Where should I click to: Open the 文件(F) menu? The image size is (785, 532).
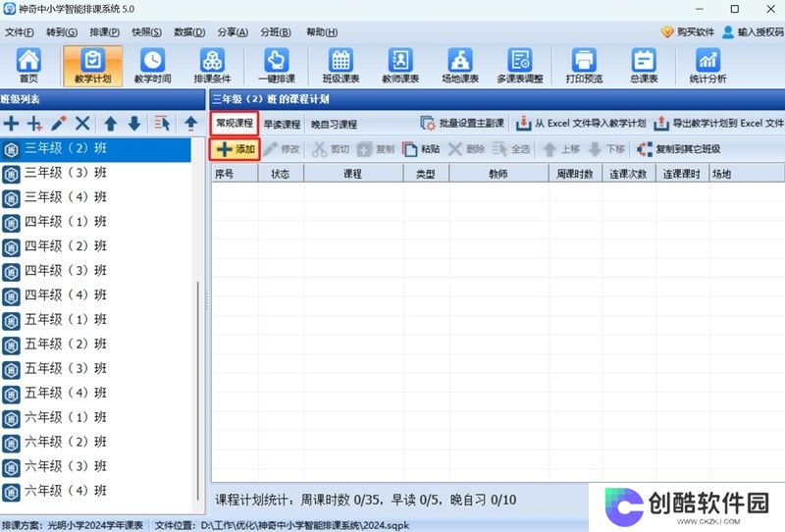click(x=20, y=32)
